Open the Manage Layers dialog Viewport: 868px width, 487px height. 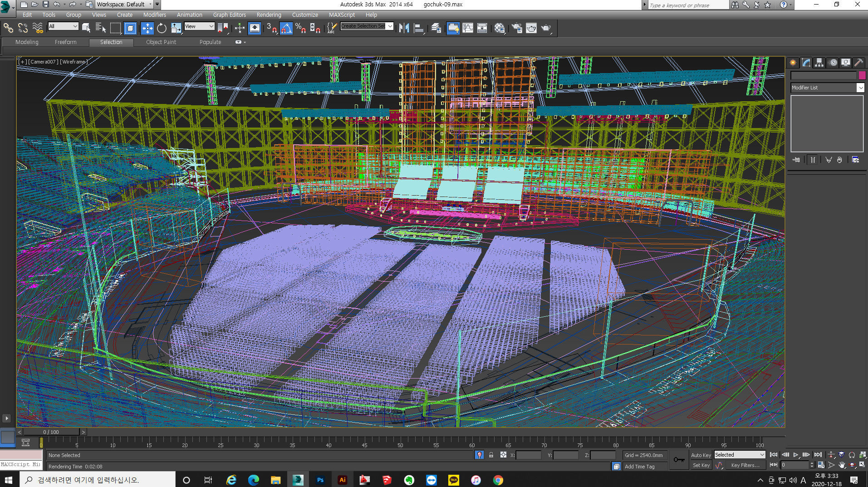click(436, 28)
